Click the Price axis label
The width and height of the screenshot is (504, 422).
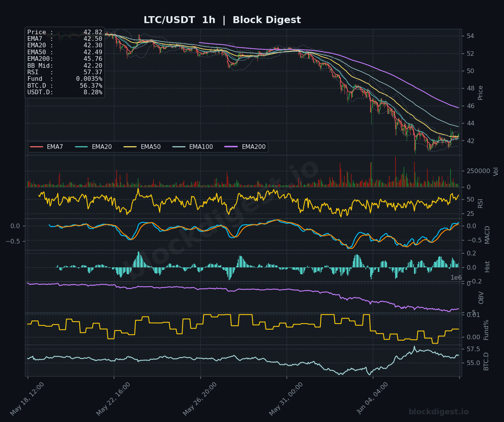click(x=481, y=93)
